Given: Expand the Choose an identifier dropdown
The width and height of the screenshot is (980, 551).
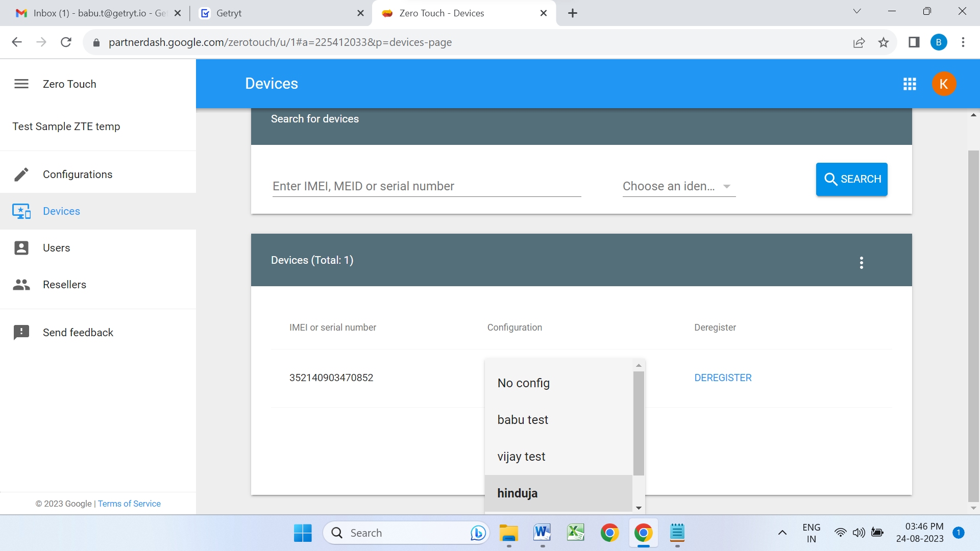Looking at the screenshot, I should pyautogui.click(x=679, y=187).
